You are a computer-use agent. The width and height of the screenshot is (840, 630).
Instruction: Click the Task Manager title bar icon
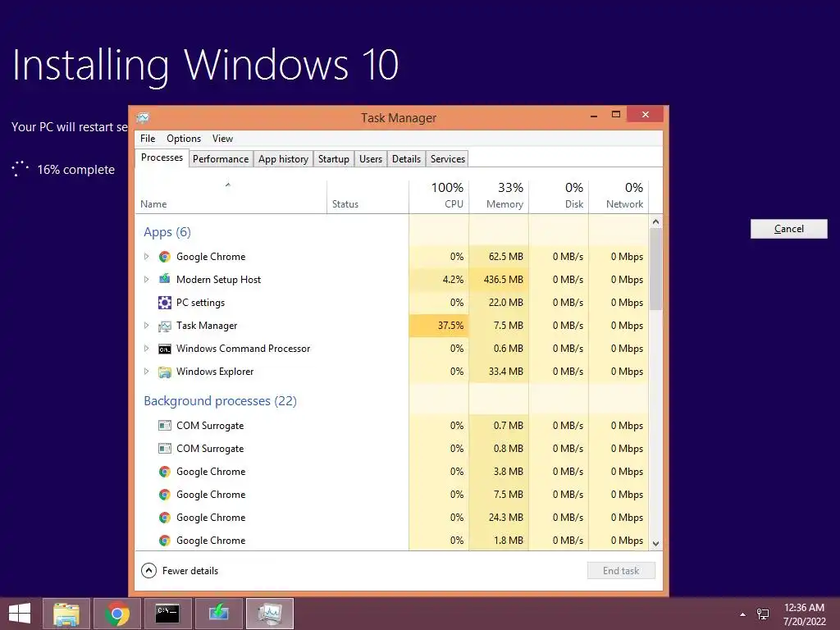click(143, 118)
